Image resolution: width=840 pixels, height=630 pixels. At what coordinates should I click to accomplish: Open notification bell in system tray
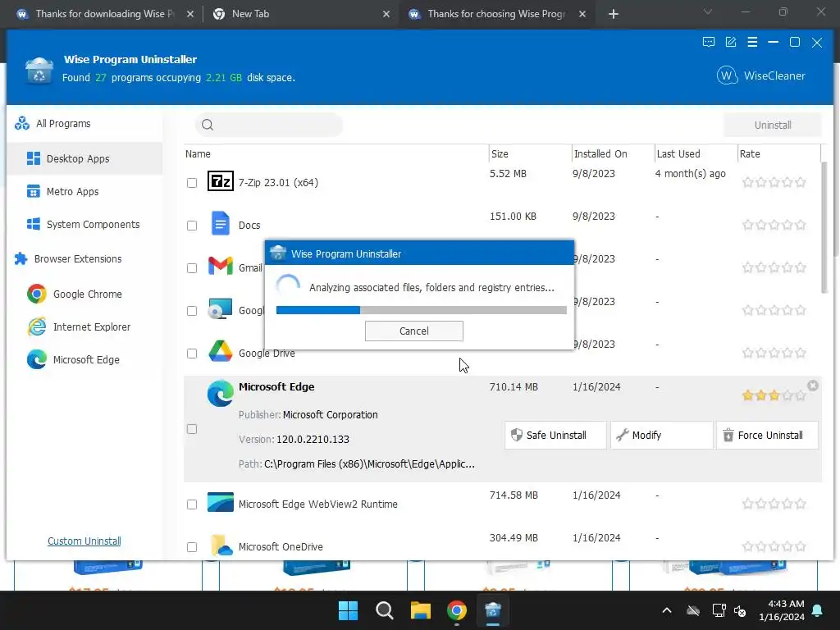pos(818,610)
